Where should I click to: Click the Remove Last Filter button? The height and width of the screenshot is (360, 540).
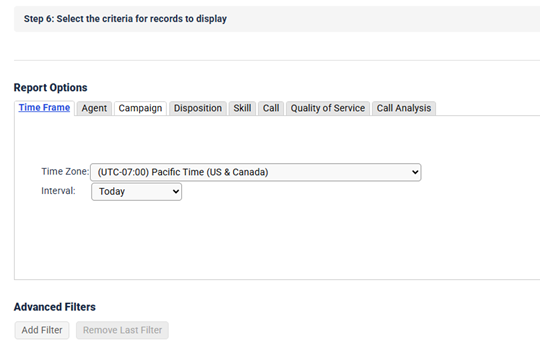click(x=122, y=330)
